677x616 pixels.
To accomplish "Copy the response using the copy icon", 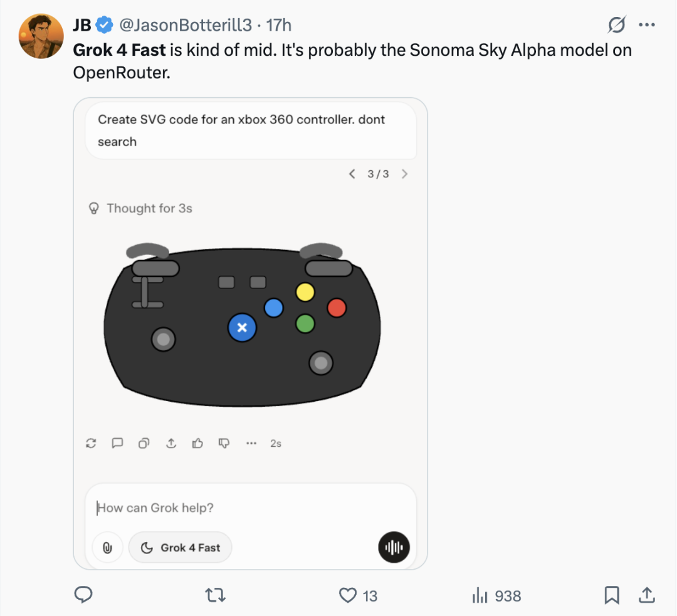I will click(x=144, y=443).
